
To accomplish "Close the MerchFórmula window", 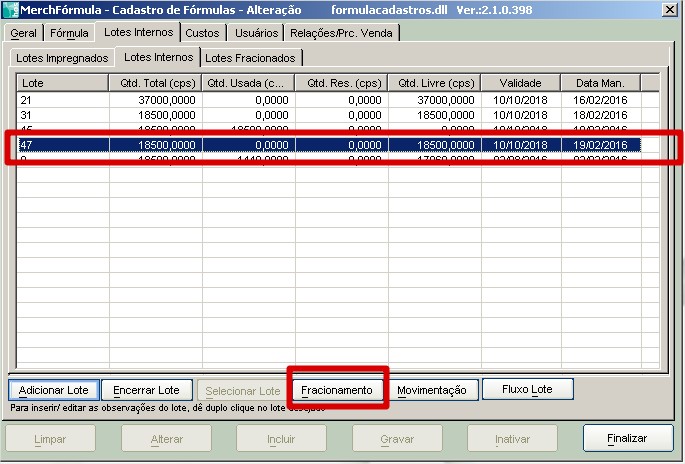I will (x=669, y=10).
